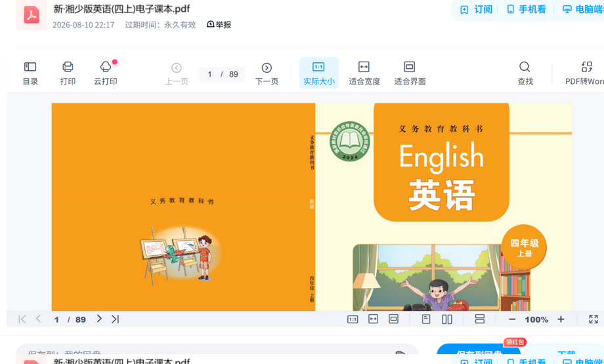Click the bottom bar page number field
Viewport: 604px width, 364px height.
click(56, 319)
